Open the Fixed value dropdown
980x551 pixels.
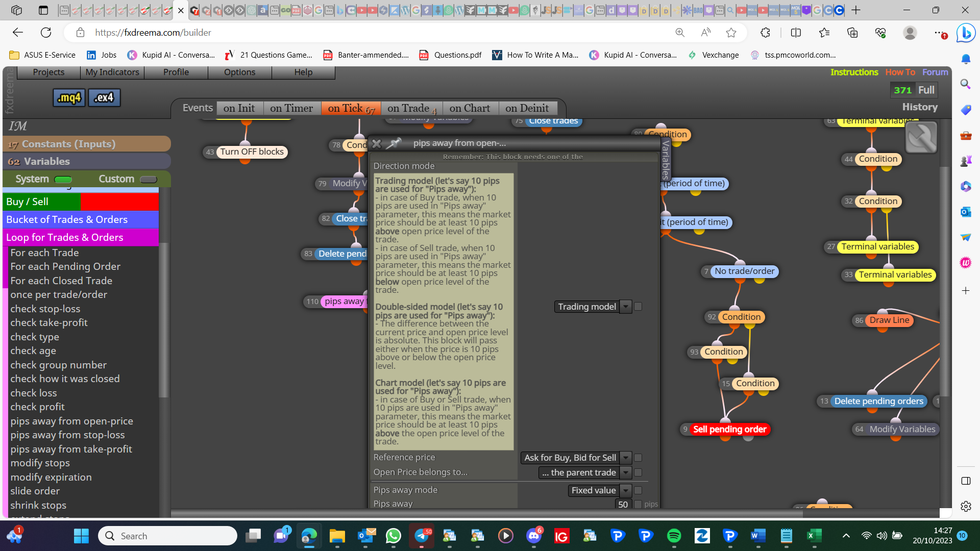pos(600,490)
